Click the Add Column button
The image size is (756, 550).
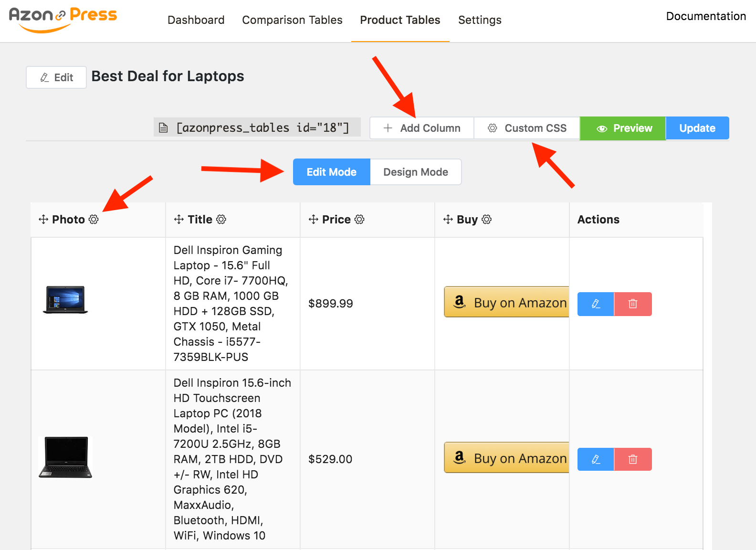click(422, 128)
